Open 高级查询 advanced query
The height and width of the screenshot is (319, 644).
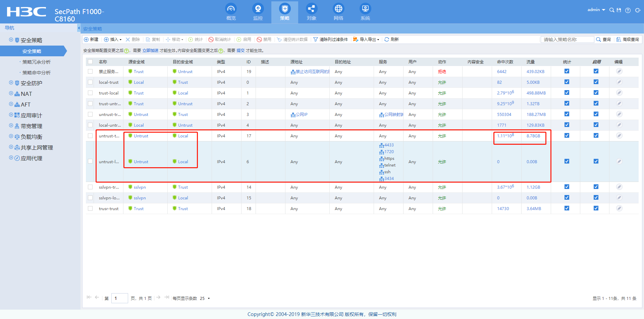pyautogui.click(x=628, y=40)
